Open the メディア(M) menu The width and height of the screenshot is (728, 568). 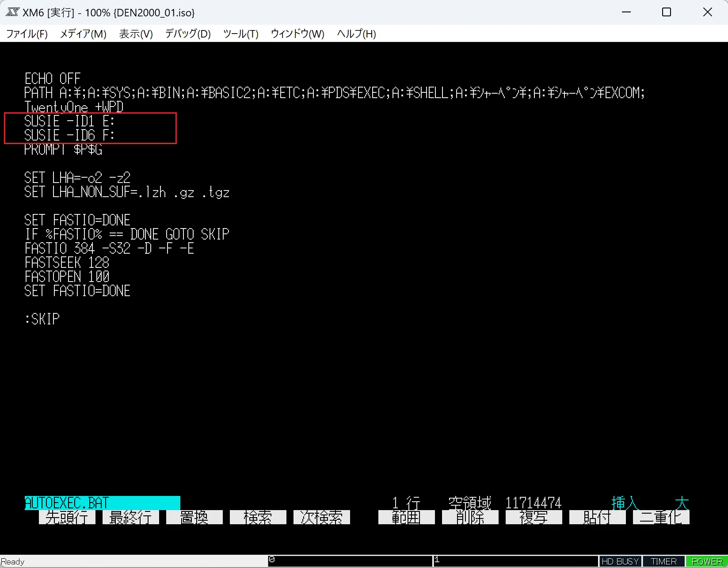click(83, 34)
